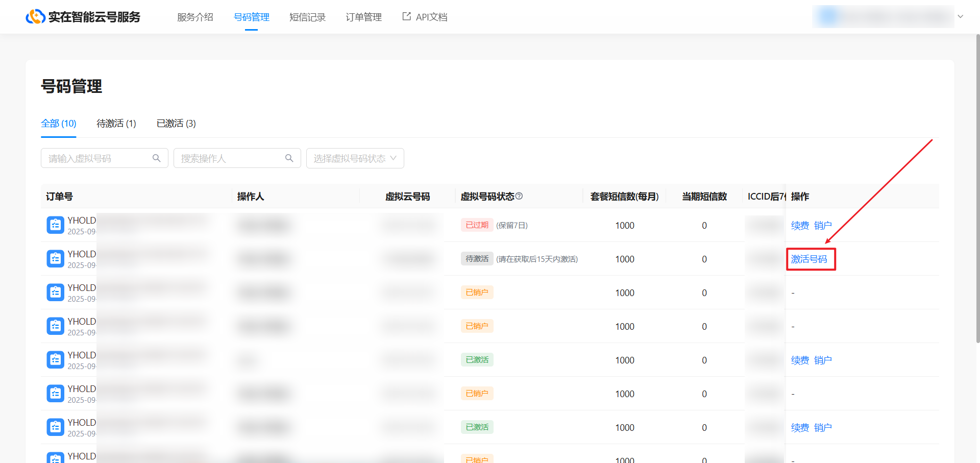Click the help icon beside 虚拟号码状态
The height and width of the screenshot is (463, 980).
pyautogui.click(x=519, y=196)
